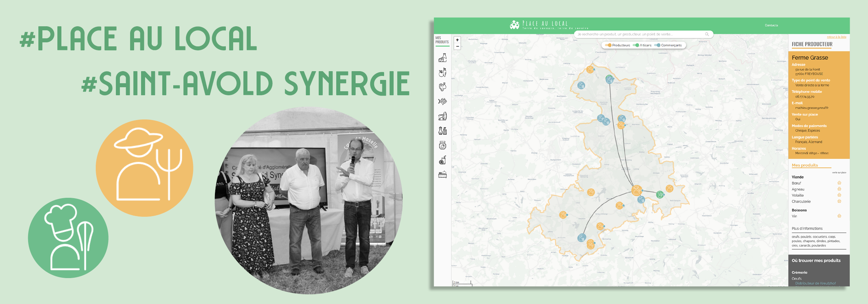Click the phone number 06.77.74.55.70
Image resolution: width=868 pixels, height=304 pixels.
click(804, 97)
